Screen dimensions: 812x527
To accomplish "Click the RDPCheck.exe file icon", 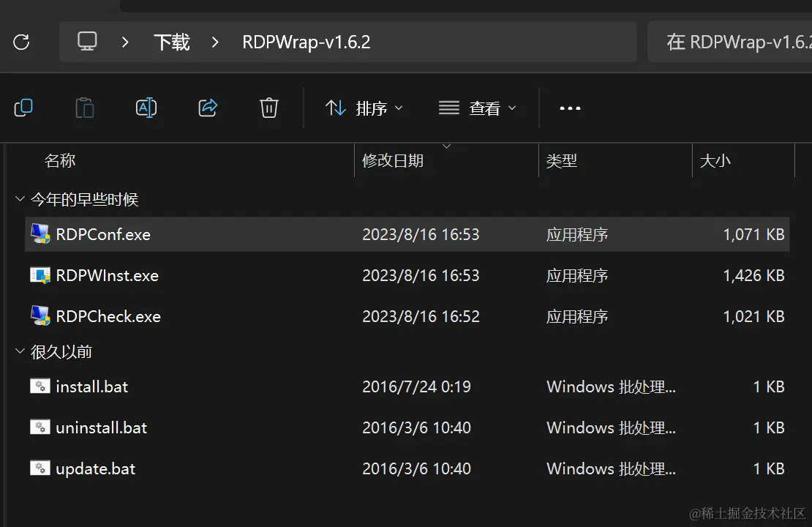I will pyautogui.click(x=40, y=315).
